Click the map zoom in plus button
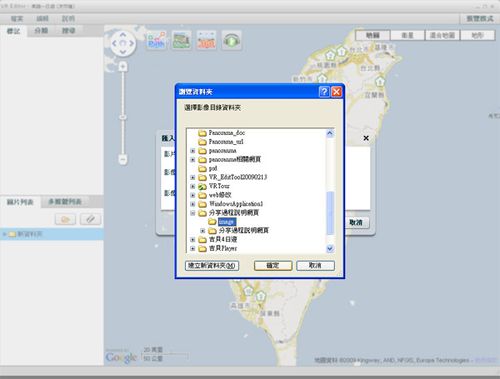The height and width of the screenshot is (379, 500). click(123, 67)
